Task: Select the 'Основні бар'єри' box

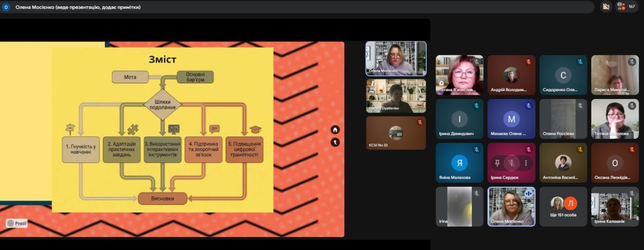Action: tap(195, 77)
